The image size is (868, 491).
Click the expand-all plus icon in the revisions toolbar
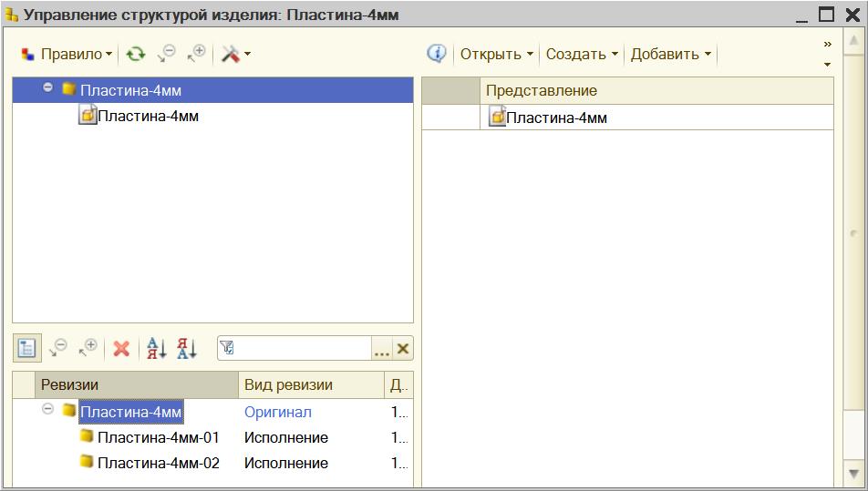pyautogui.click(x=88, y=347)
